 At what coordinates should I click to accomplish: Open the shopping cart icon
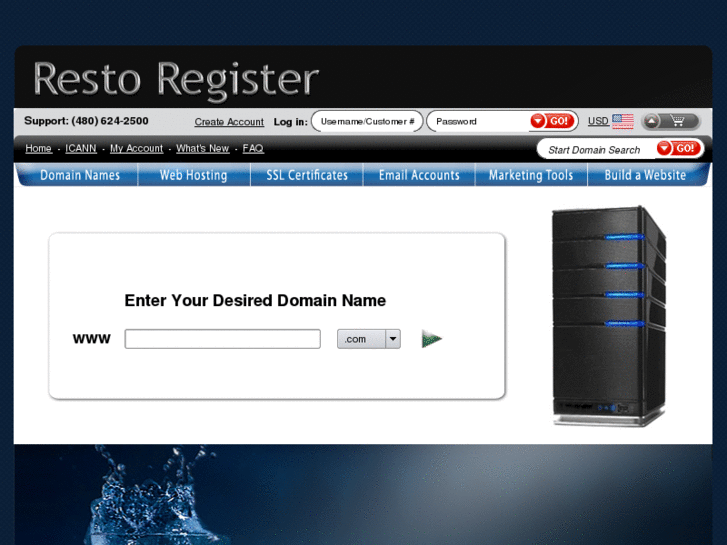pos(678,121)
